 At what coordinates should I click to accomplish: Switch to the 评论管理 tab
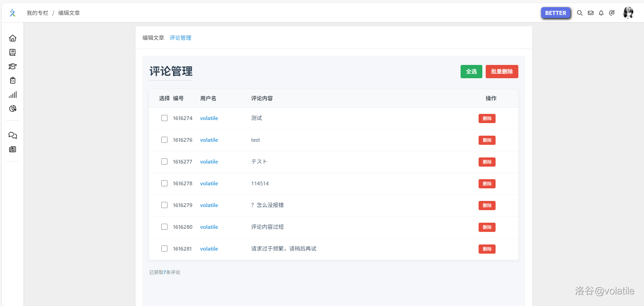180,38
